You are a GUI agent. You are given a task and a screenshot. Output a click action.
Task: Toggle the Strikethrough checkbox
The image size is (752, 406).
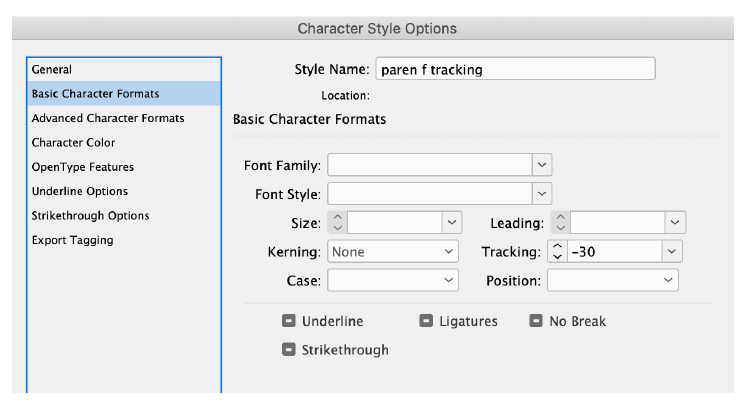[289, 349]
